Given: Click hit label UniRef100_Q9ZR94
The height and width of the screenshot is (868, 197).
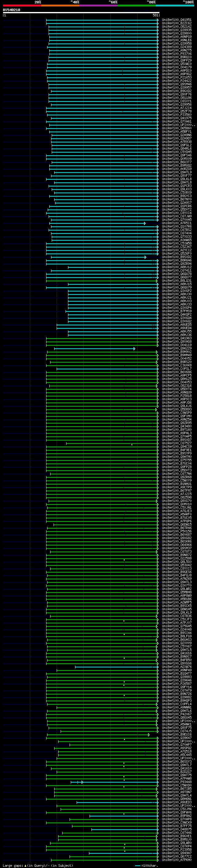Looking at the screenshot, I should pyautogui.click(x=176, y=264).
